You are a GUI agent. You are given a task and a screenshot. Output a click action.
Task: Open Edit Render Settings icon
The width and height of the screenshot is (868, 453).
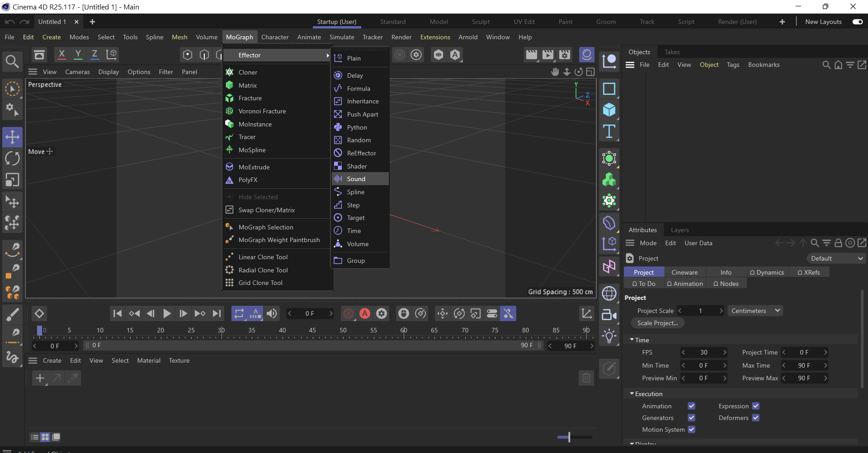pyautogui.click(x=565, y=55)
